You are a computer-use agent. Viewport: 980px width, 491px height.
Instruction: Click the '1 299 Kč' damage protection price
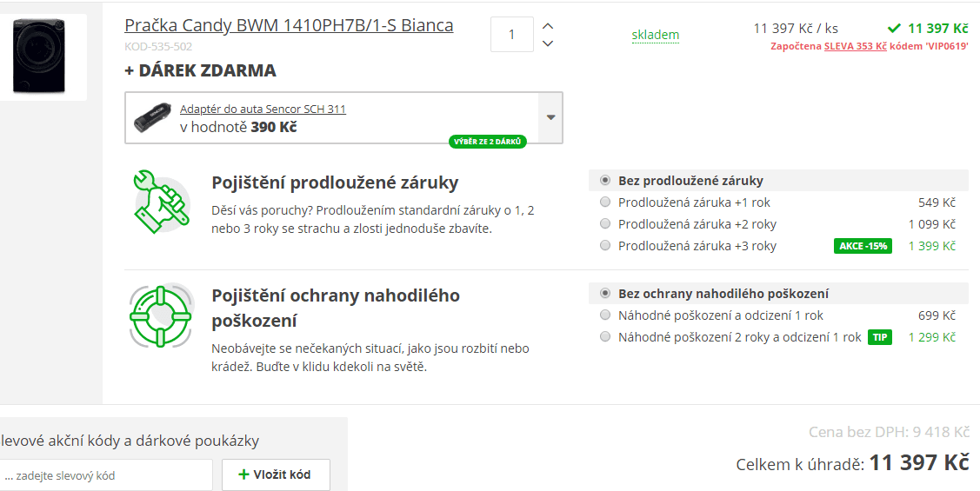point(932,337)
